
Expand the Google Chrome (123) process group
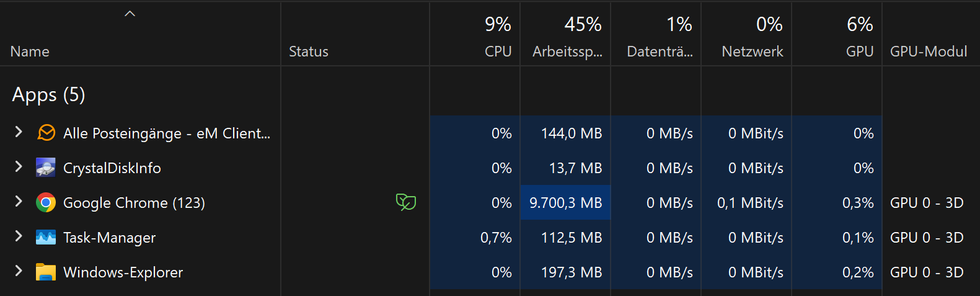coord(19,201)
